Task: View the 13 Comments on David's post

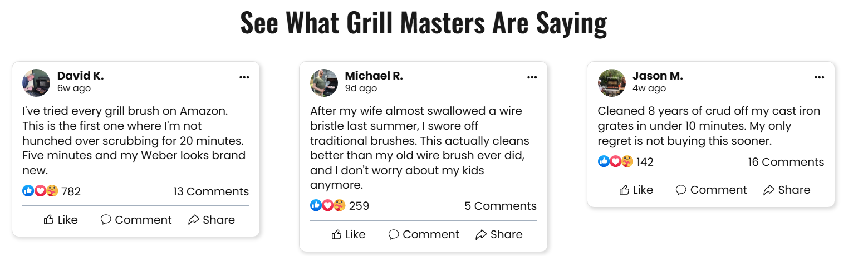Action: point(211,191)
